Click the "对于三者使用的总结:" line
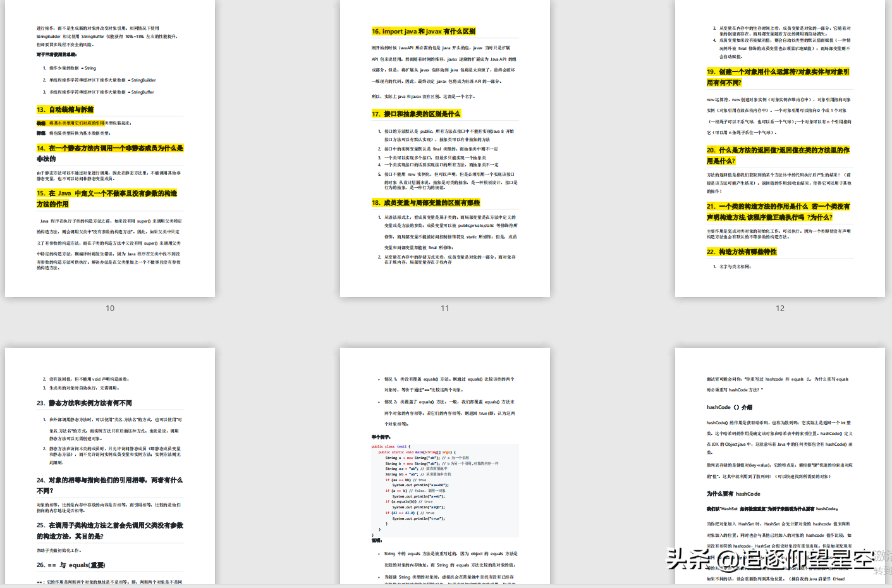 pos(56,54)
